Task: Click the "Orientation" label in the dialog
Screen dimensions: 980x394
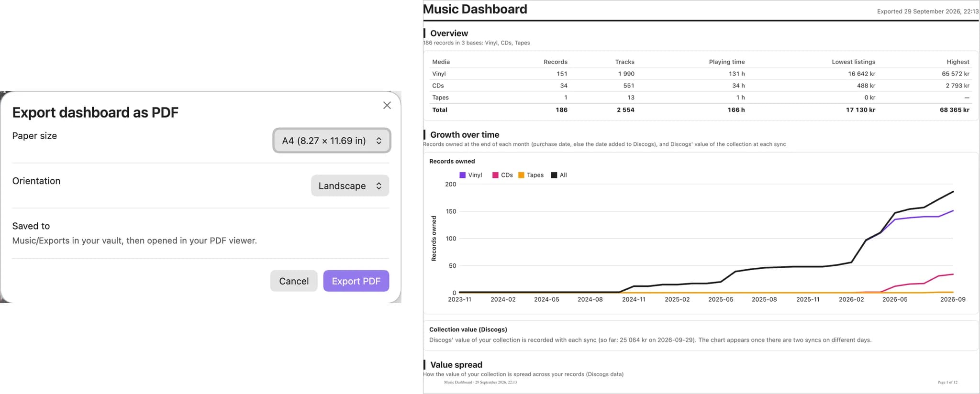Action: [x=36, y=181]
